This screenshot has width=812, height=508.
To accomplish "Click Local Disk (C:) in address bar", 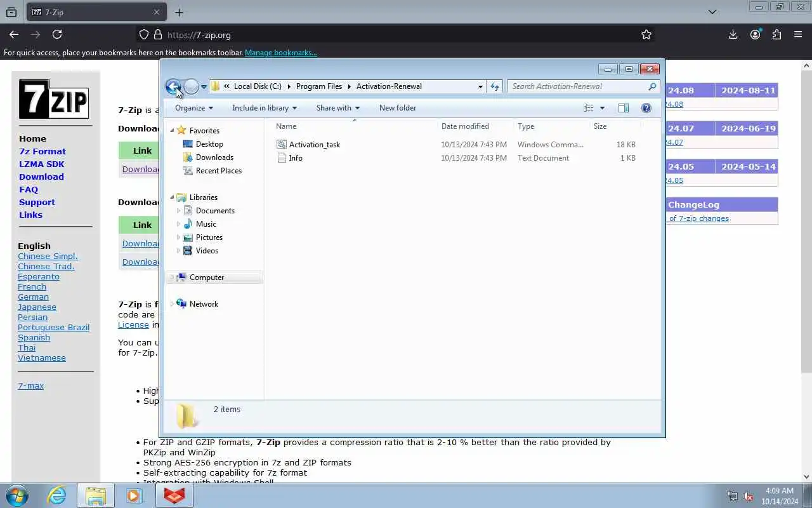I will point(258,86).
